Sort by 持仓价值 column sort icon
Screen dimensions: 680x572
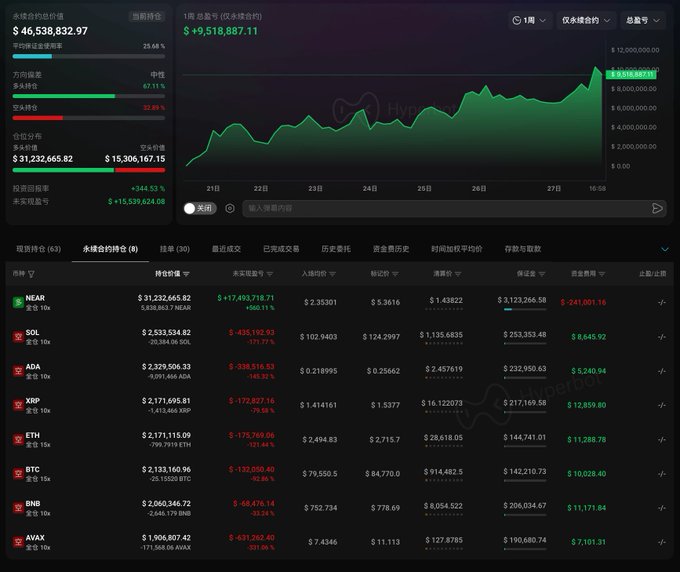coord(186,274)
